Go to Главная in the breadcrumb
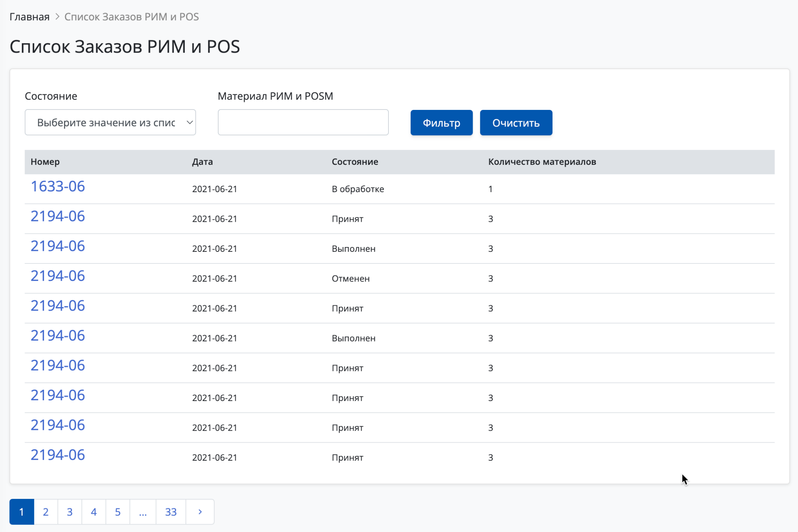The width and height of the screenshot is (798, 532). [30, 17]
